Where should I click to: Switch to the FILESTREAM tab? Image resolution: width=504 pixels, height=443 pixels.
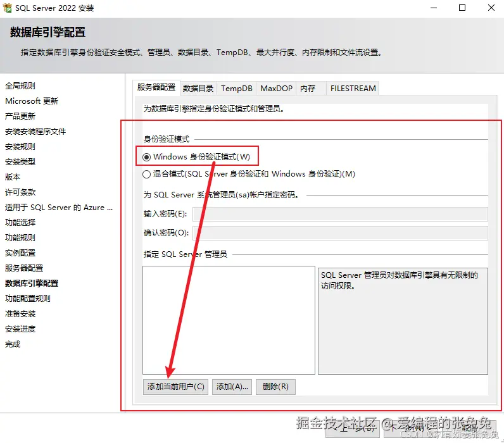353,89
